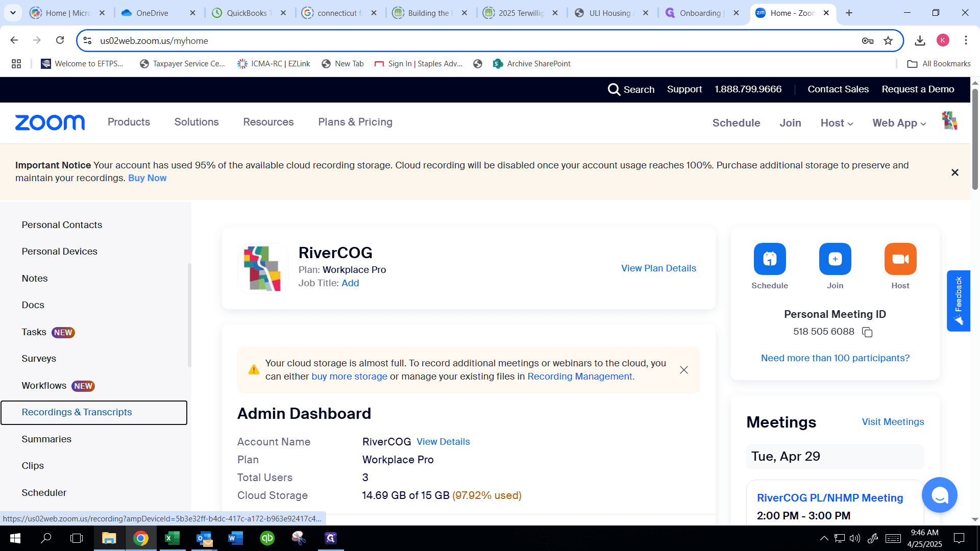Click Need more than 100 participants

(835, 358)
